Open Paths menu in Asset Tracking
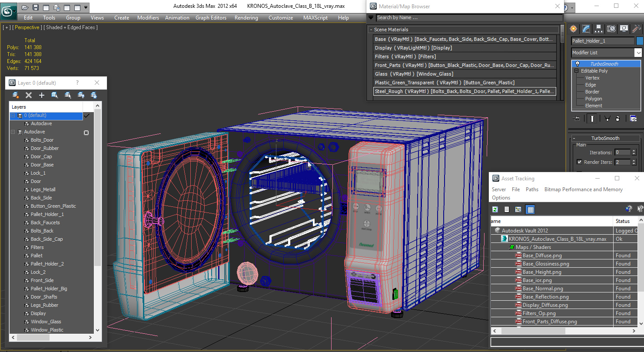 (x=532, y=189)
